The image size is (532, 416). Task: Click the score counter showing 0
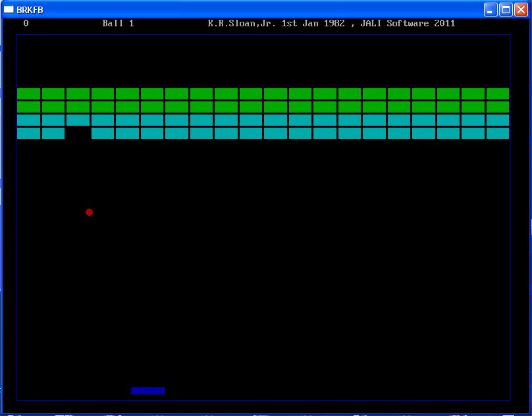25,23
